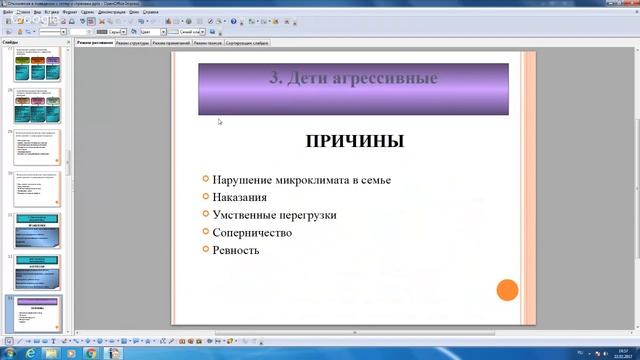Click the line color swatch (gray)
Viewport: 640px width, 360px height.
click(102, 32)
